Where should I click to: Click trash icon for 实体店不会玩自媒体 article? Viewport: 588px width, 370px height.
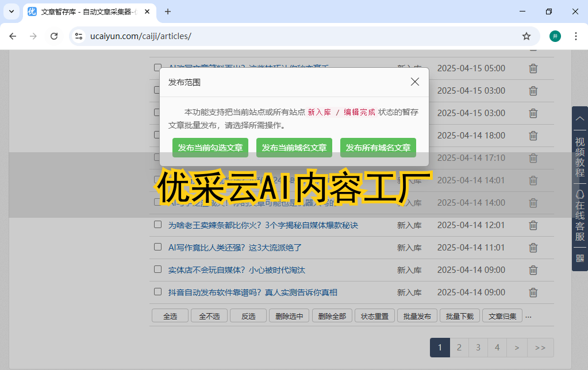[533, 270]
